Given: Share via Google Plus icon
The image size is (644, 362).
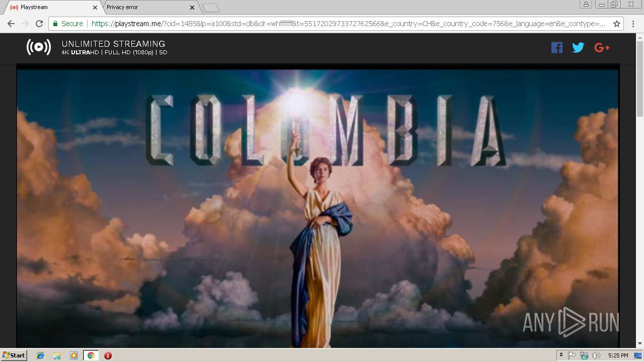Looking at the screenshot, I should tap(602, 48).
